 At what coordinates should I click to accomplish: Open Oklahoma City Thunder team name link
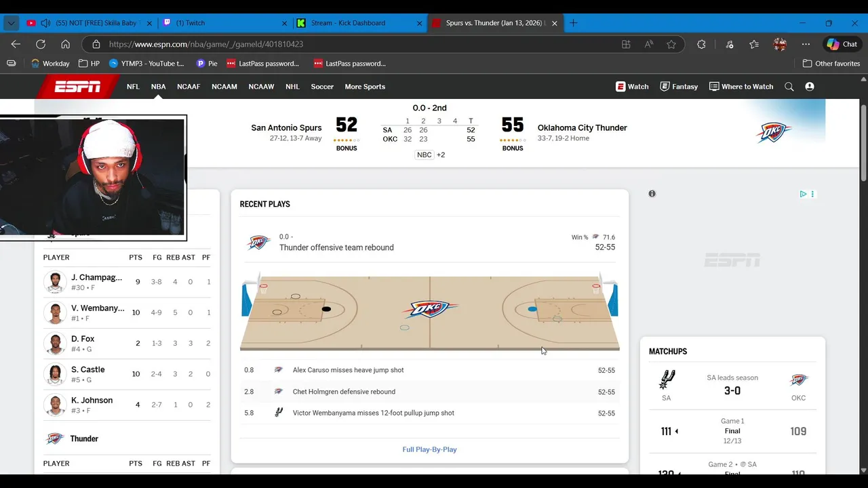tap(583, 127)
